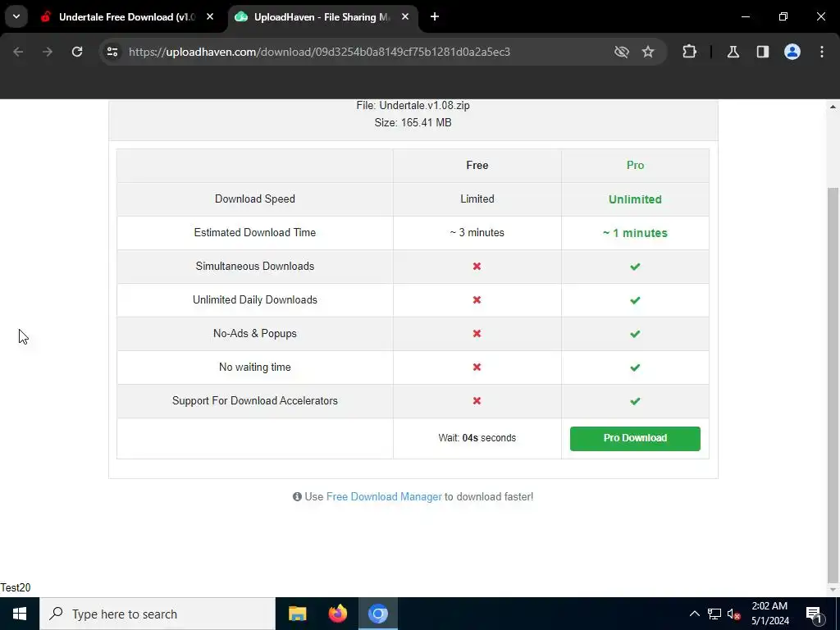The image size is (840, 630).
Task: Click the uploadhaven.com URL address field
Action: point(319,52)
